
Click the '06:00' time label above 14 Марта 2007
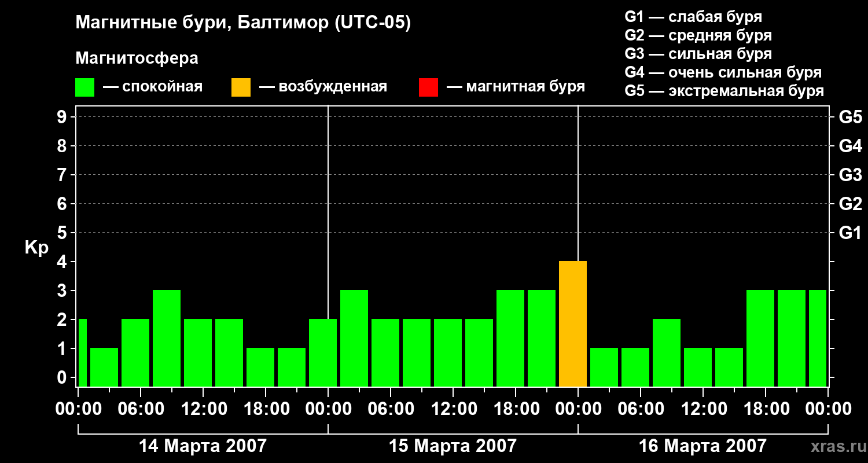(141, 409)
